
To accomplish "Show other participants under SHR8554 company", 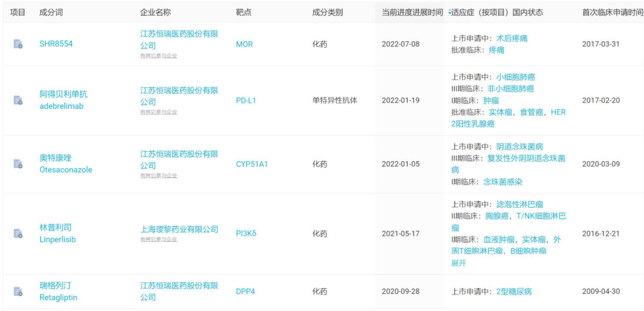I will click(159, 56).
